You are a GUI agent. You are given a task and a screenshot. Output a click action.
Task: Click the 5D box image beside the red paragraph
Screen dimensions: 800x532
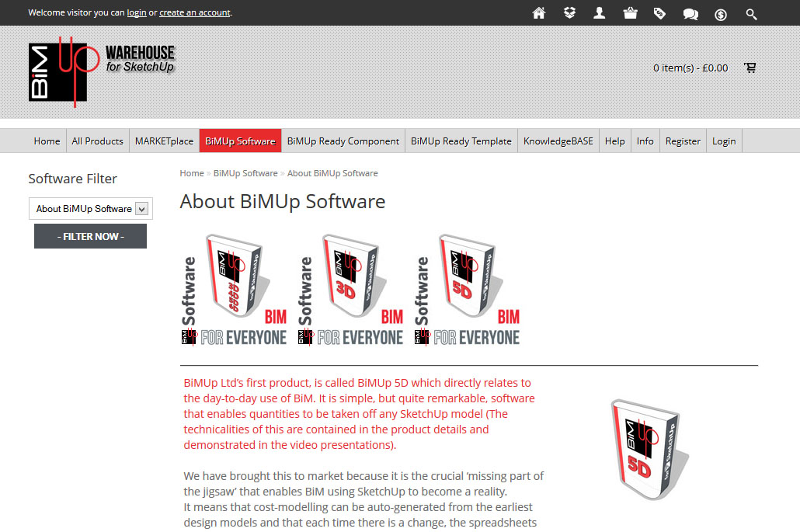[x=649, y=450]
